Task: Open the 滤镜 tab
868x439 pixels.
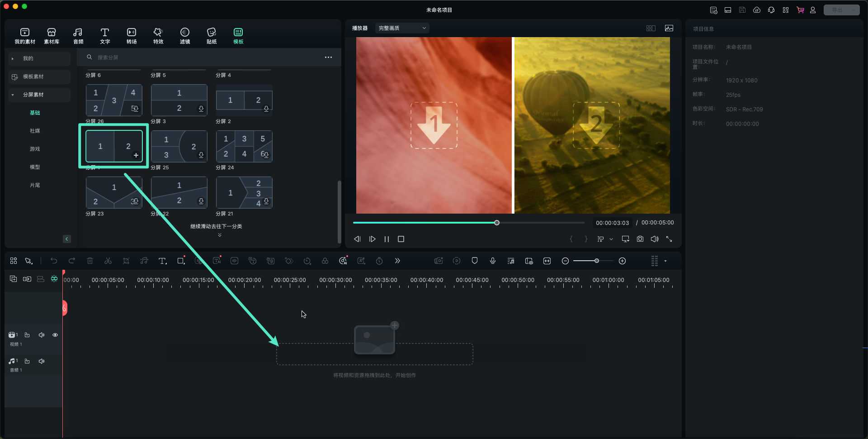Action: [x=185, y=36]
